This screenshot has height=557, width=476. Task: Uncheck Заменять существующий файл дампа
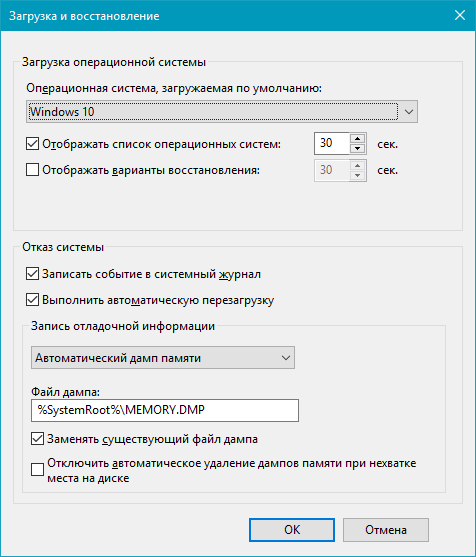pyautogui.click(x=37, y=439)
